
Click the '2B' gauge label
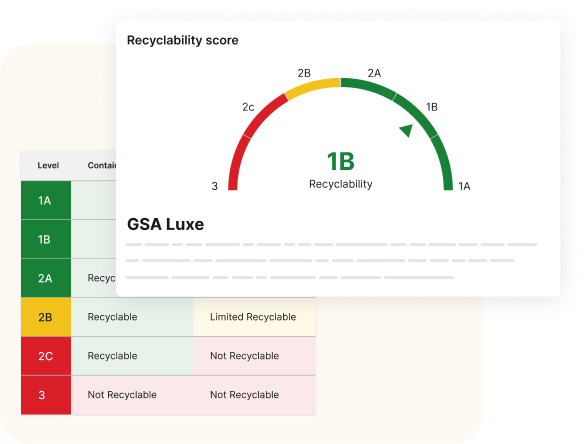pyautogui.click(x=304, y=73)
